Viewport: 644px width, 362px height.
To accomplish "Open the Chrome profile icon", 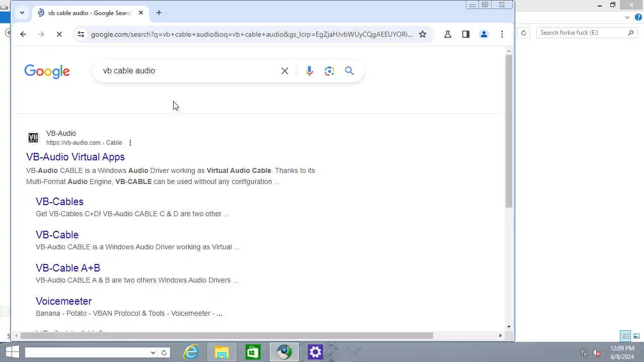I will 484,34.
